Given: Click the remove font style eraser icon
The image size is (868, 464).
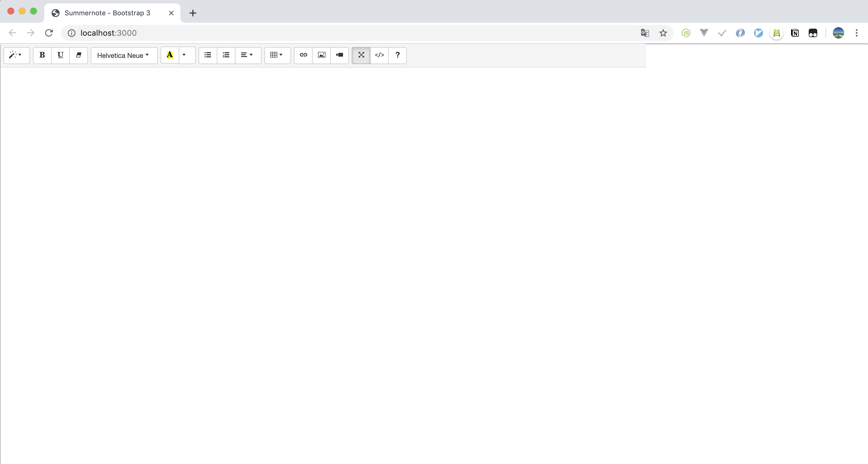Looking at the screenshot, I should pyautogui.click(x=79, y=55).
